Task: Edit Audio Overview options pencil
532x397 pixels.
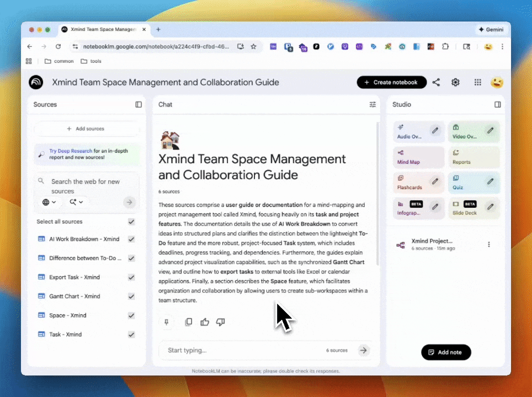Action: [435, 131]
